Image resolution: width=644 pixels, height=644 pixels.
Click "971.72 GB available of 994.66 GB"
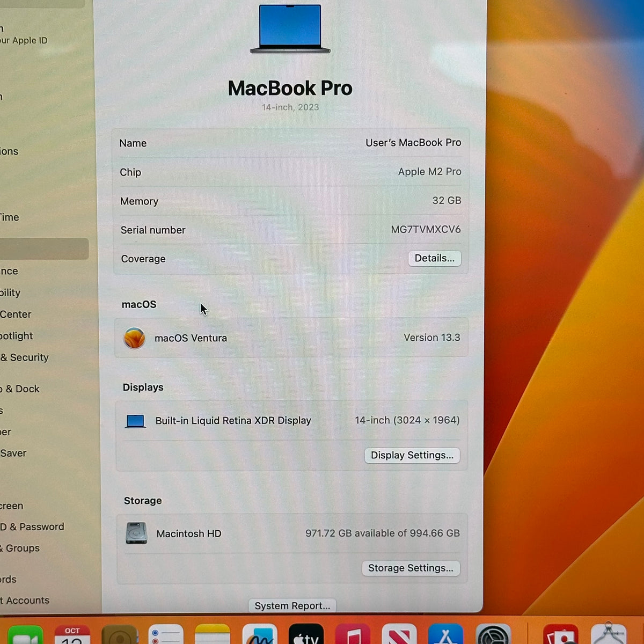pos(383,533)
